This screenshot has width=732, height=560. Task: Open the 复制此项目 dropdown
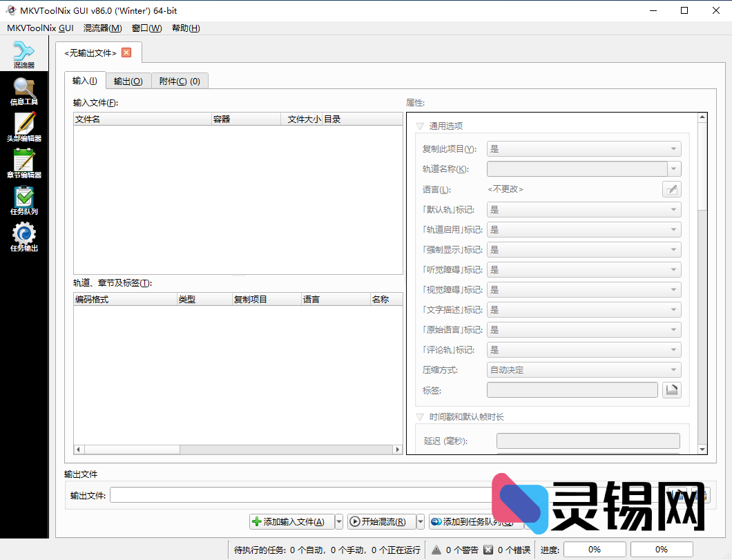[584, 148]
